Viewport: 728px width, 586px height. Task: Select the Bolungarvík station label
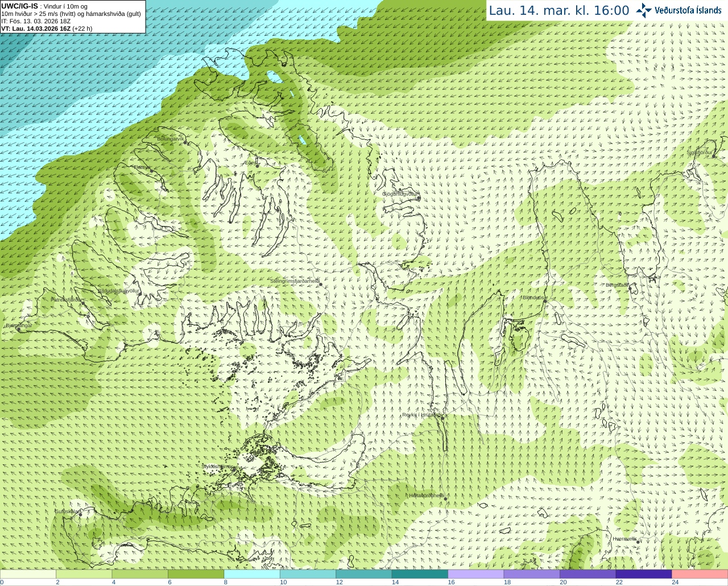[x=171, y=139]
